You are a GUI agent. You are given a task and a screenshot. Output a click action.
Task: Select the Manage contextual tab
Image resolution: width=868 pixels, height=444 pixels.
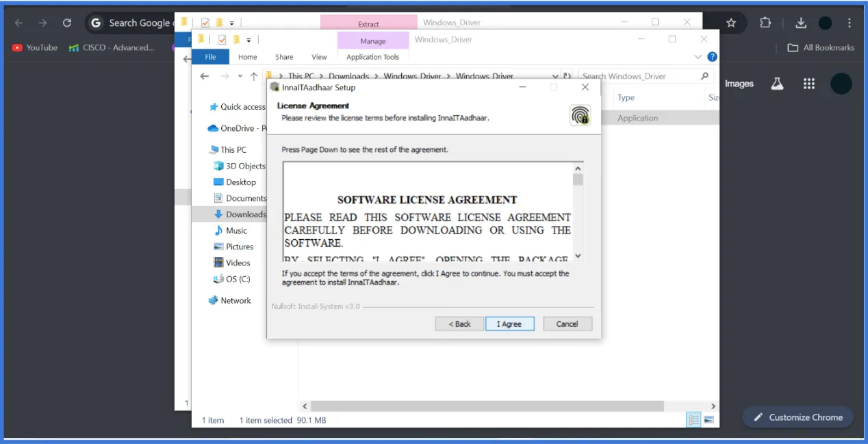pos(373,41)
